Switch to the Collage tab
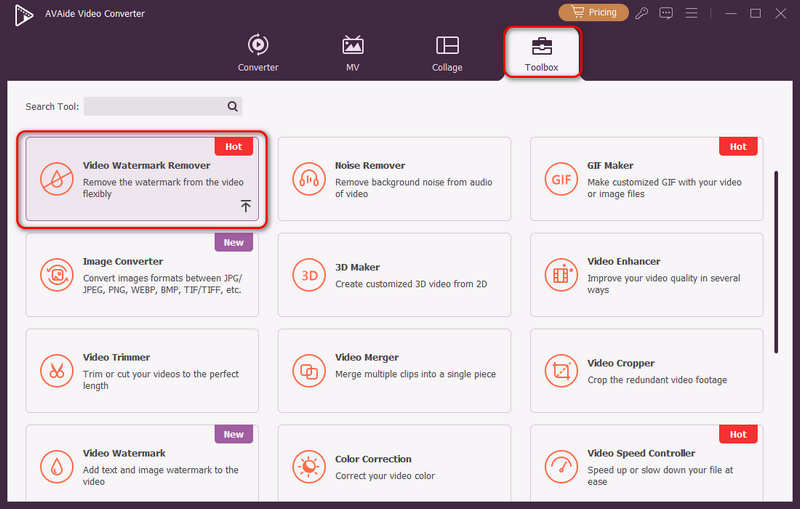This screenshot has height=509, width=800. (x=447, y=53)
